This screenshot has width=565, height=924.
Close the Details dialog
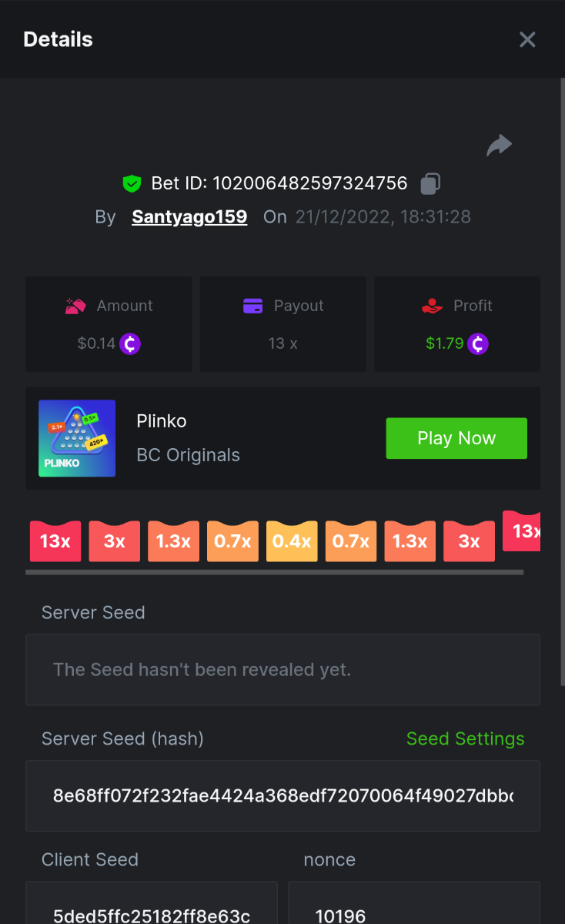pyautogui.click(x=527, y=39)
